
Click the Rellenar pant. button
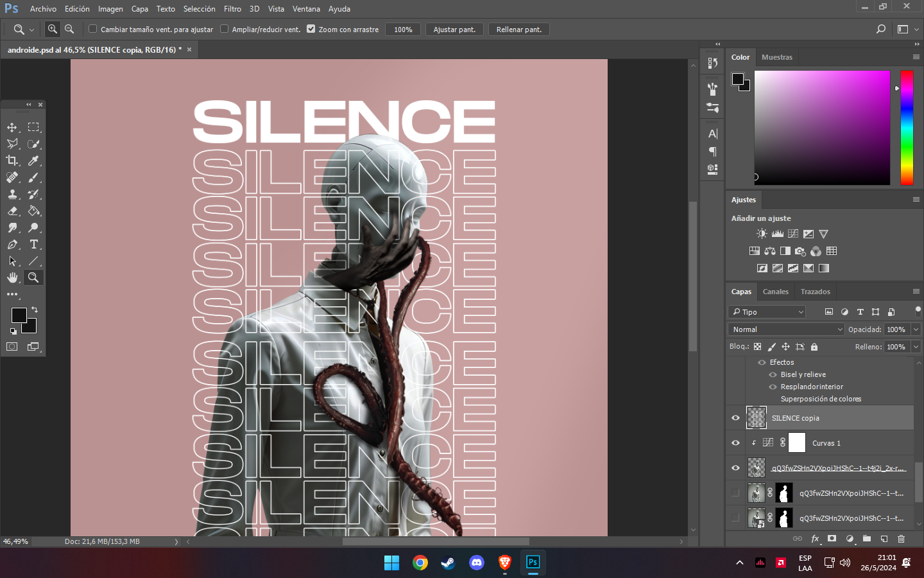point(518,30)
